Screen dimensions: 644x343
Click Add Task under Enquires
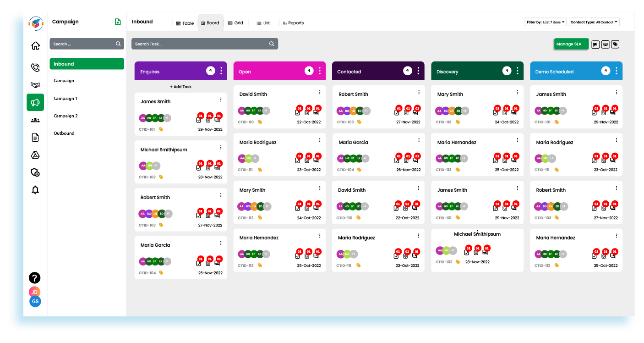tap(180, 87)
